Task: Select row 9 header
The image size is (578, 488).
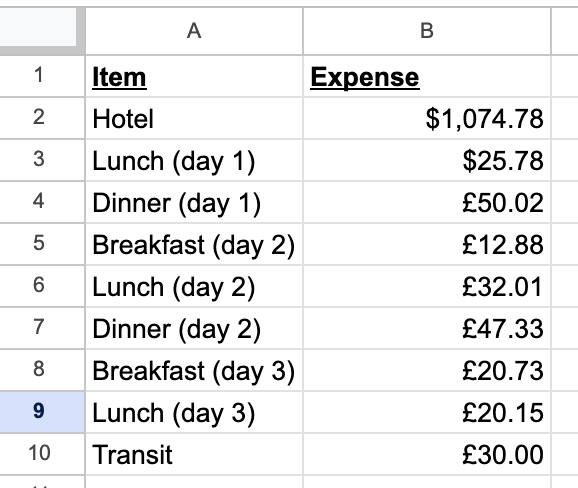Action: [x=38, y=412]
